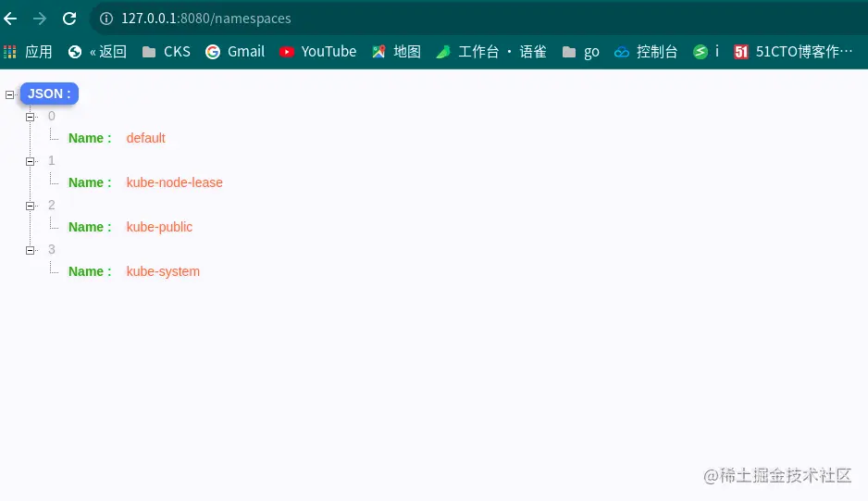Open the go bookmark folder
This screenshot has height=501, width=868.
point(581,52)
